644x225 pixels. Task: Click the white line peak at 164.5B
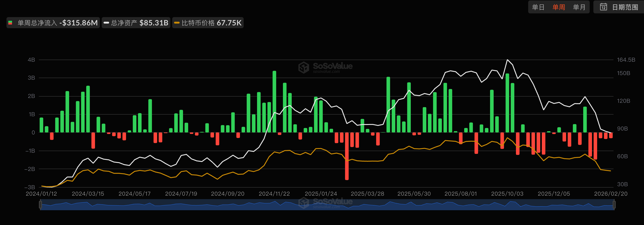507,60
